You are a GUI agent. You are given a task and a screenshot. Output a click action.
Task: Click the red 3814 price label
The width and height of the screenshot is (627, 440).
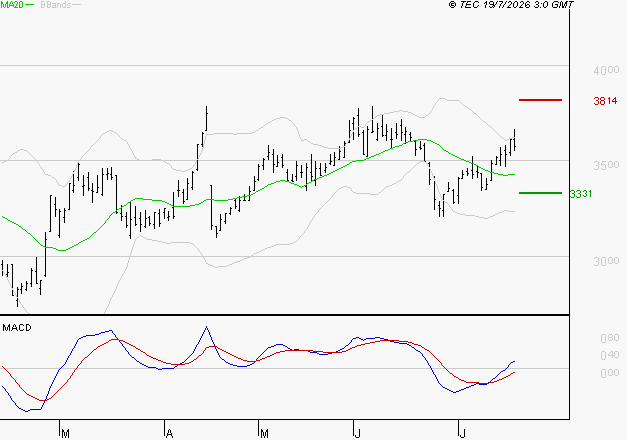[x=605, y=101]
